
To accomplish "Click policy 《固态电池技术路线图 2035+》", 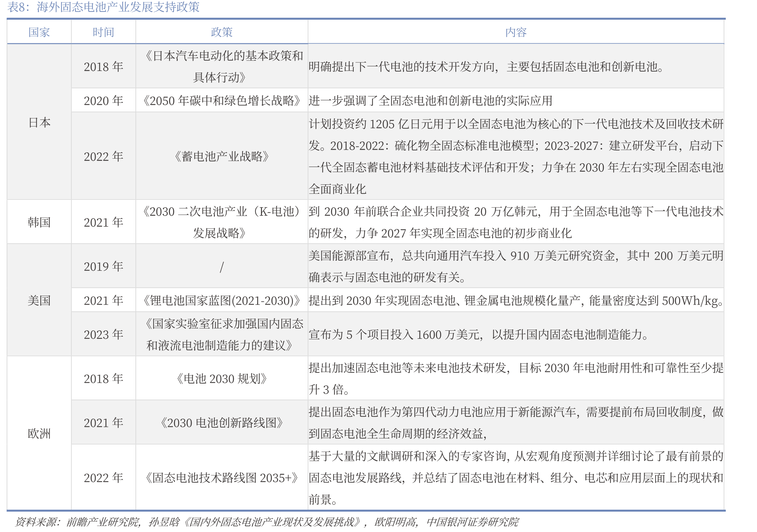I will point(222,477).
